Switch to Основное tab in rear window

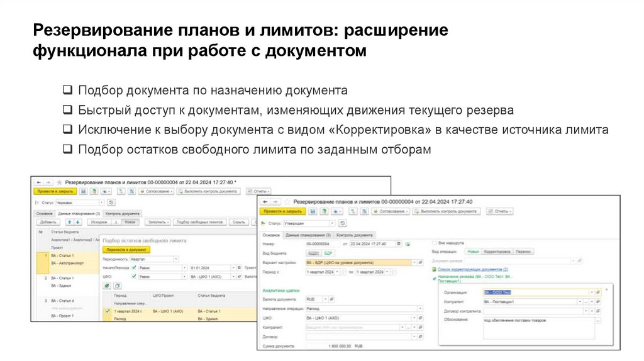pos(45,214)
